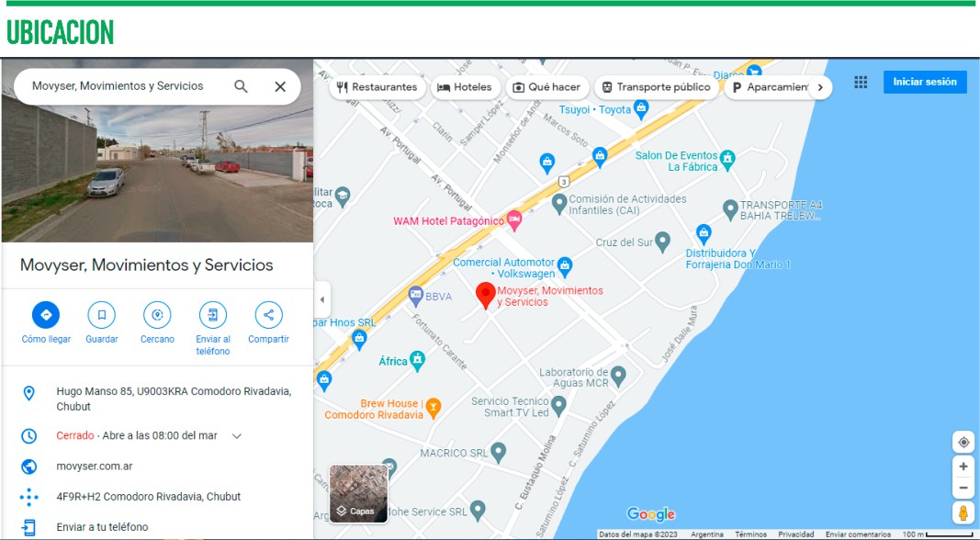Select the Aparcamiento filter chip
The width and height of the screenshot is (980, 540).
(769, 87)
